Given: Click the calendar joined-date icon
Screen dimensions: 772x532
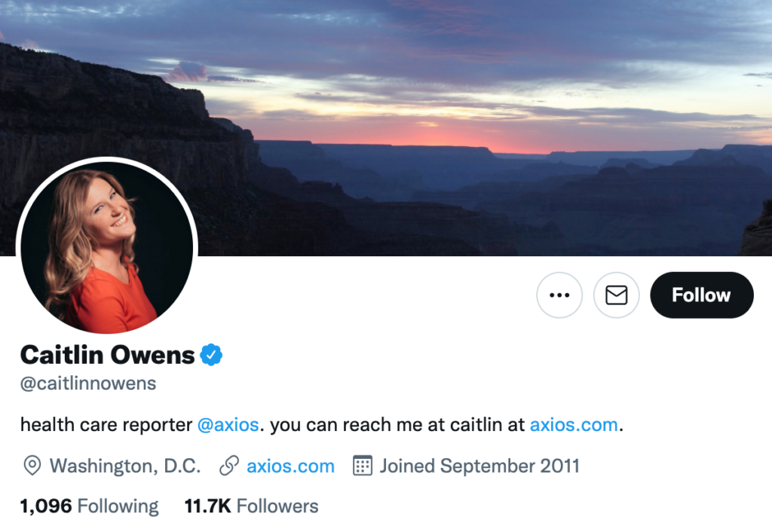Looking at the screenshot, I should (x=363, y=466).
